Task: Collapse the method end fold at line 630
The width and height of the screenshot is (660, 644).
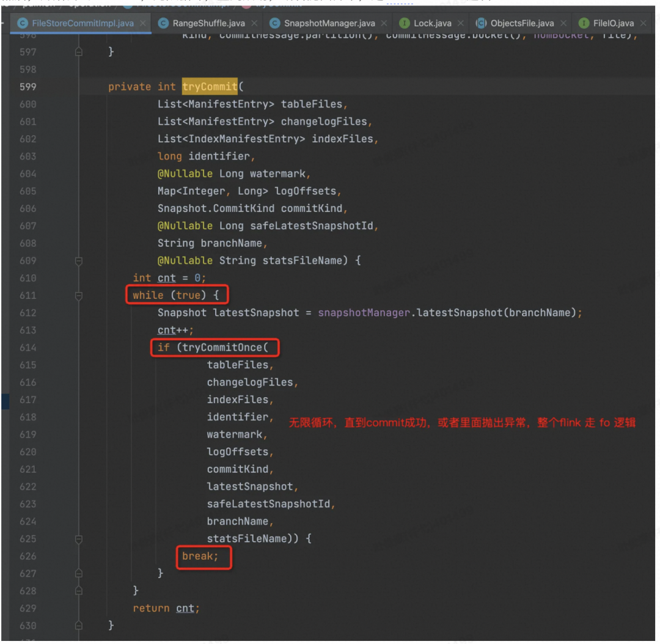Action: [79, 626]
